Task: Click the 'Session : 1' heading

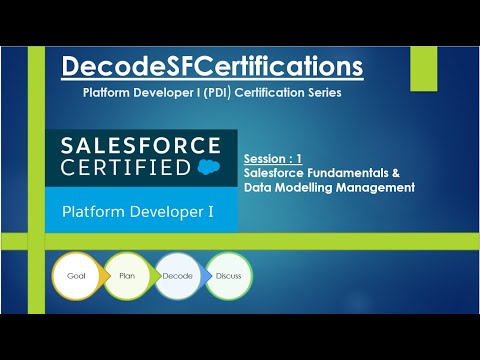Action: pos(273,159)
